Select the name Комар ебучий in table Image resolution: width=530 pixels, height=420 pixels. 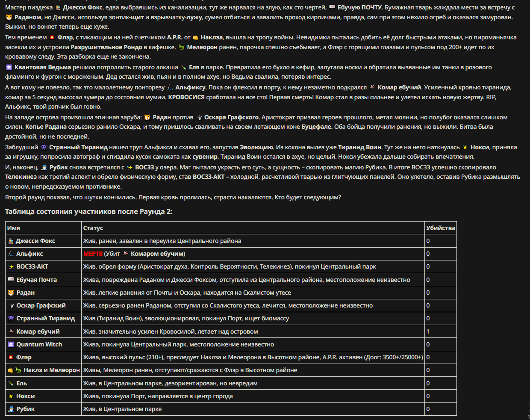pyautogui.click(x=38, y=331)
